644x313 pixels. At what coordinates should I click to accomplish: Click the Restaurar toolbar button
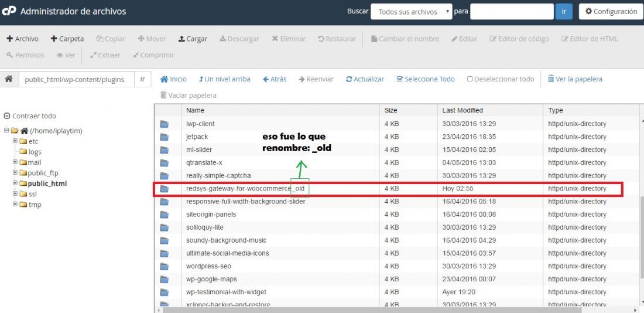coord(337,39)
